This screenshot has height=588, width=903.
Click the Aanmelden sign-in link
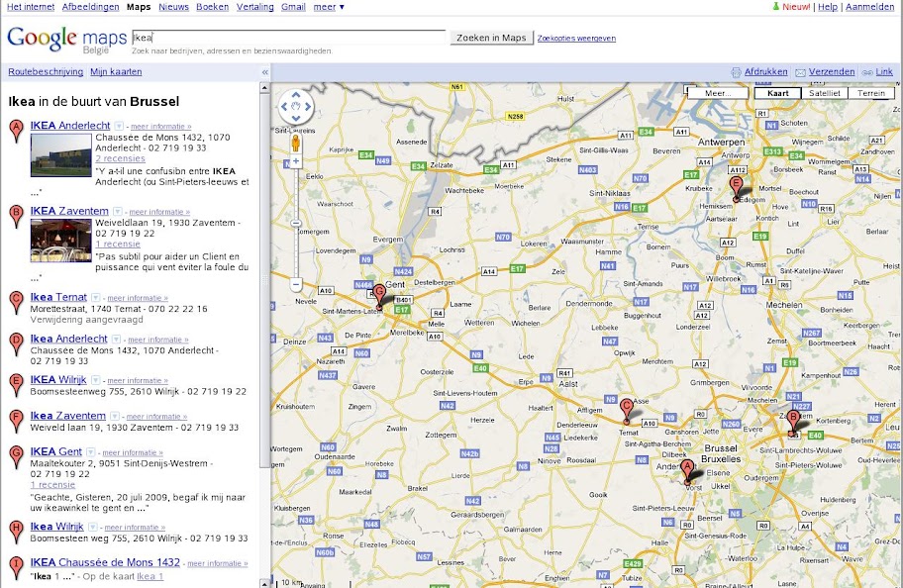click(869, 7)
